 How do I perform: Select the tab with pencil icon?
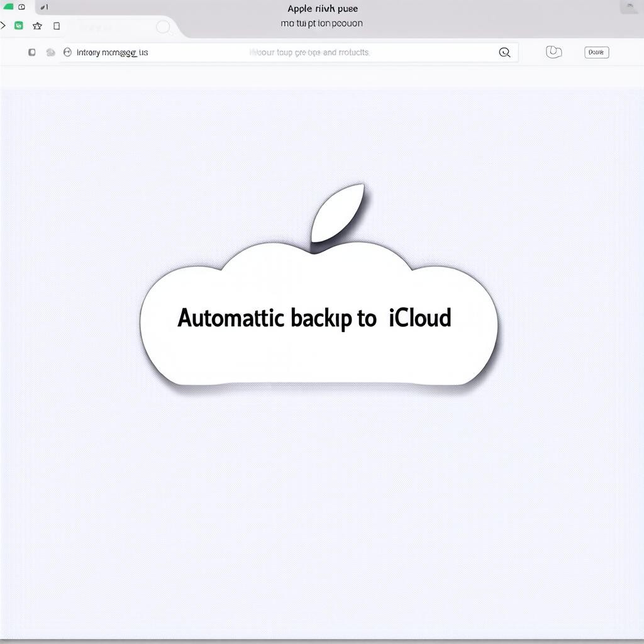pyautogui.click(x=44, y=8)
